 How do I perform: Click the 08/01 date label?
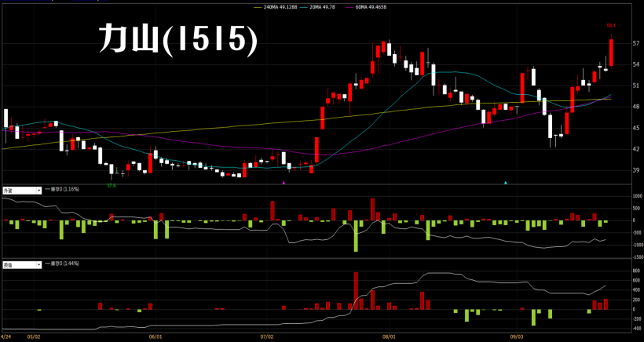(x=389, y=338)
